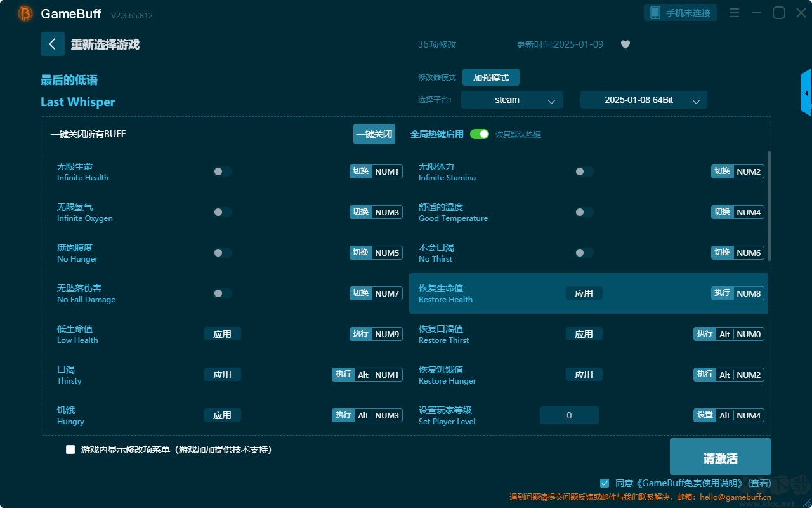The width and height of the screenshot is (812, 508).
Task: Click the Set Player Level input field
Action: coord(570,415)
